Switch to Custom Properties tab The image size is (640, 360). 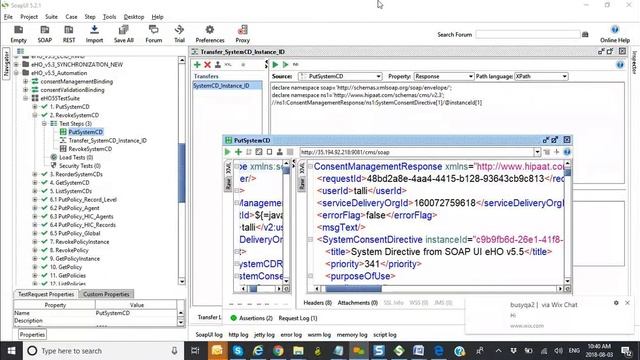(x=106, y=294)
